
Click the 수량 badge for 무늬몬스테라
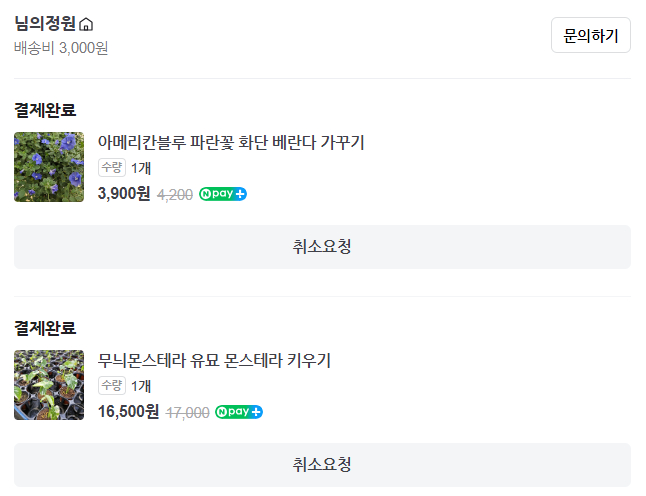click(x=111, y=385)
